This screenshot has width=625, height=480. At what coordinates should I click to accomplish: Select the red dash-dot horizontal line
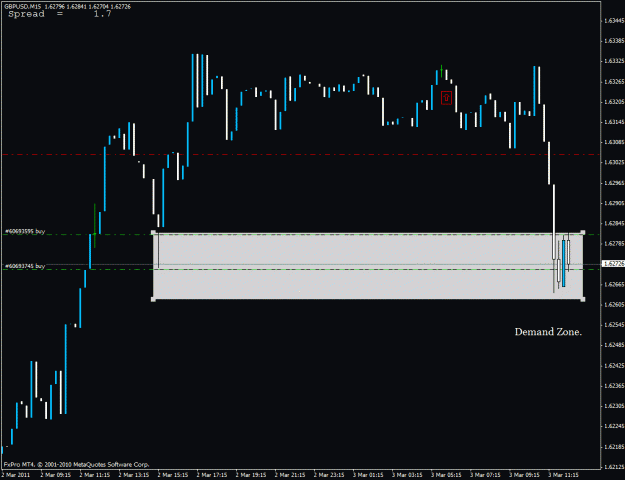300,154
